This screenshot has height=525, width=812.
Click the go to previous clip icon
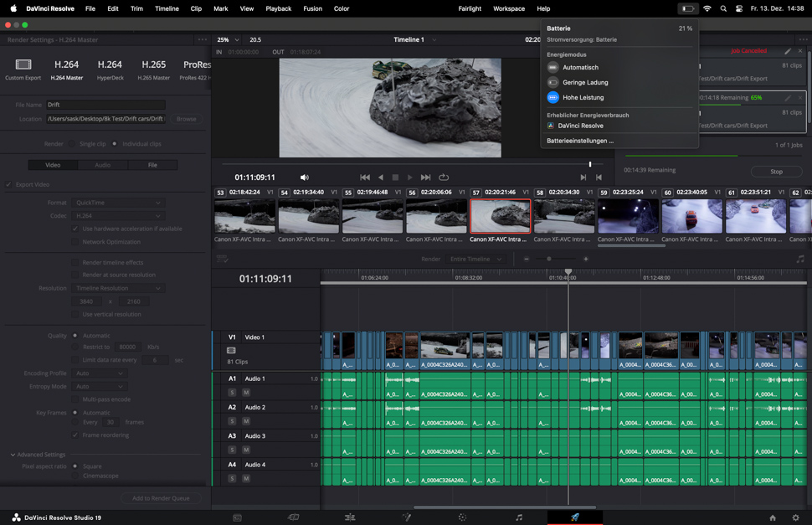click(x=599, y=177)
